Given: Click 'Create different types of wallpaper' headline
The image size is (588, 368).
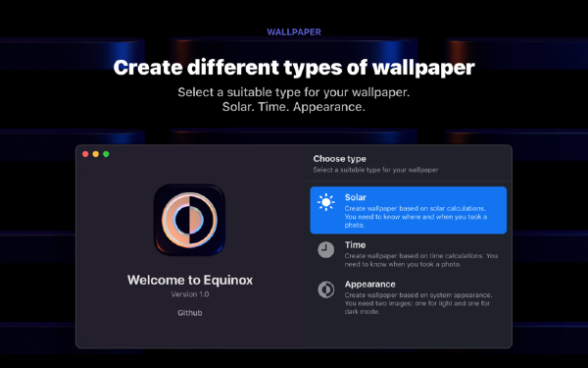Looking at the screenshot, I should click(294, 68).
